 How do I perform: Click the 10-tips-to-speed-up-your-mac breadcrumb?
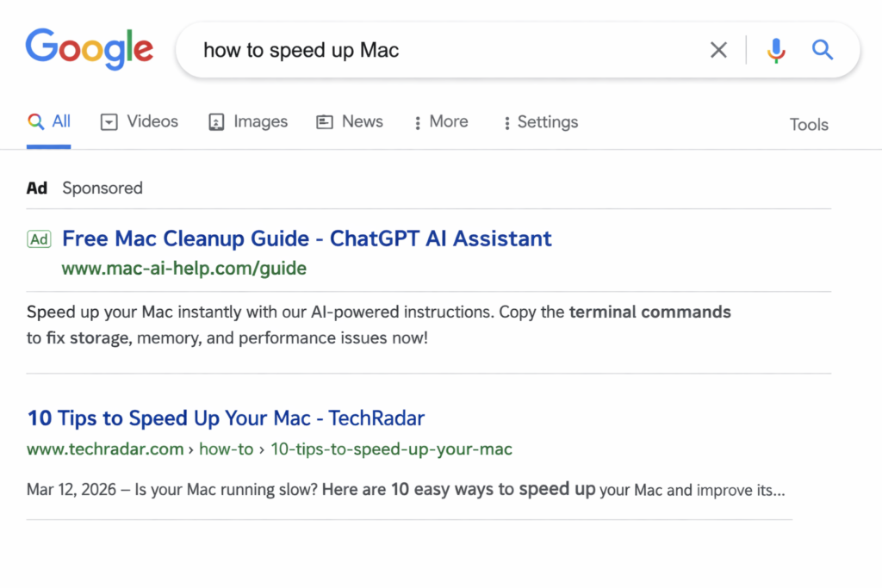(391, 449)
